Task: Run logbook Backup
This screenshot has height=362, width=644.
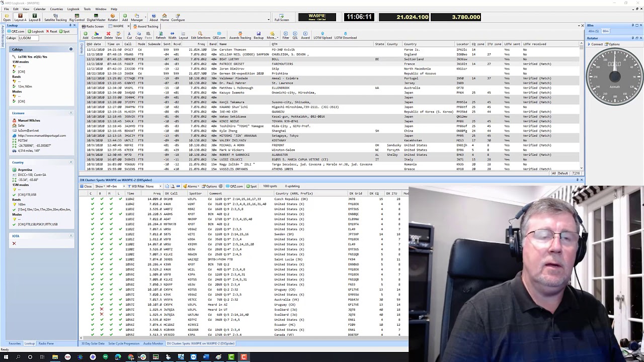Action: [259, 36]
